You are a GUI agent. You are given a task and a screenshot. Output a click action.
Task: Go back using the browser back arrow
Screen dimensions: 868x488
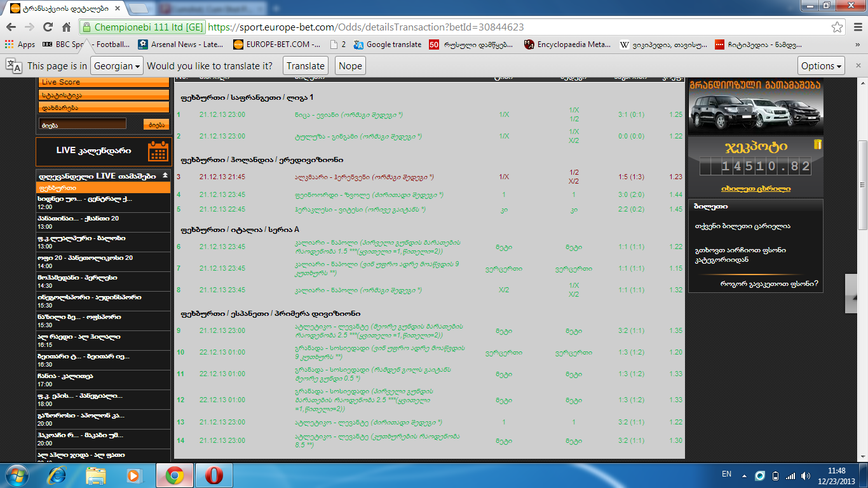click(x=11, y=27)
